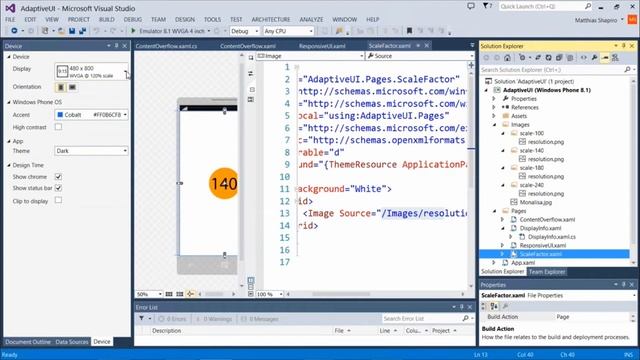This screenshot has height=360, width=640.
Task: Click the Error List filter funnel icon
Action: (141, 318)
